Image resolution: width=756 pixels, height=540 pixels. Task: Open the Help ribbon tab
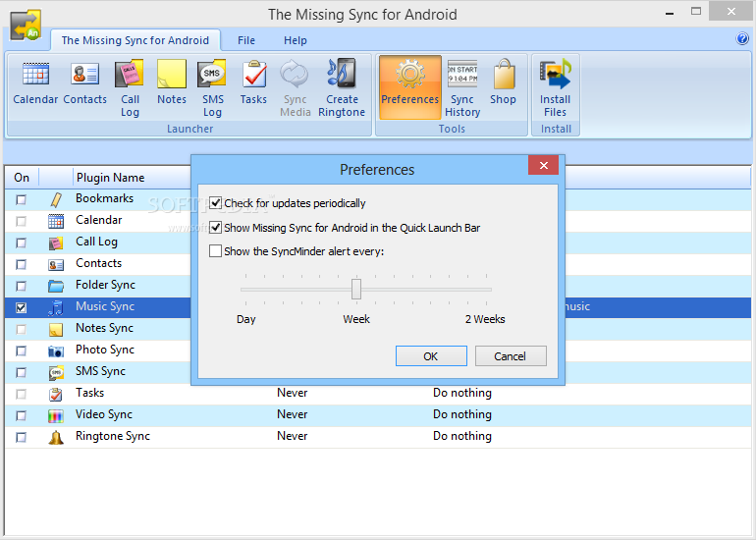pos(296,40)
